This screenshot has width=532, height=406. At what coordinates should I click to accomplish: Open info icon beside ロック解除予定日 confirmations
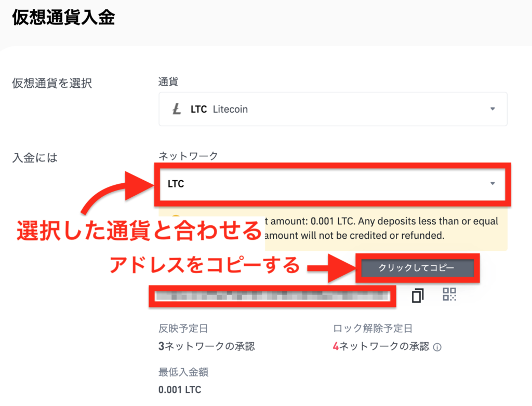pos(437,347)
